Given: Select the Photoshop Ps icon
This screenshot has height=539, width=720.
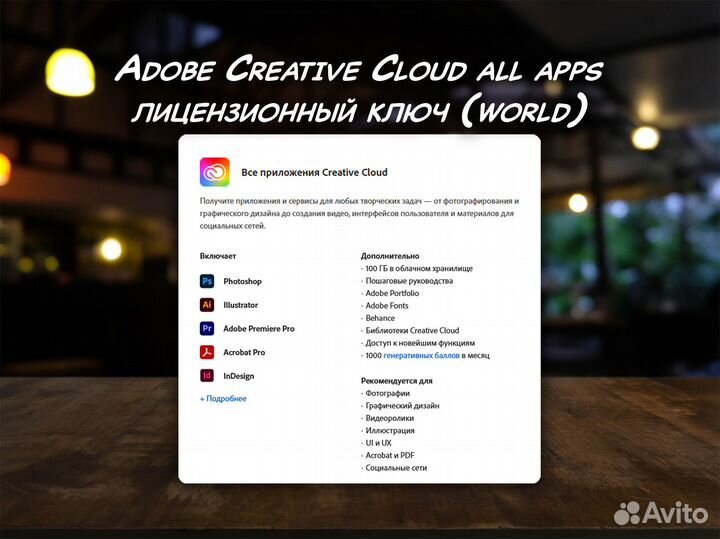Looking at the screenshot, I should (x=207, y=281).
